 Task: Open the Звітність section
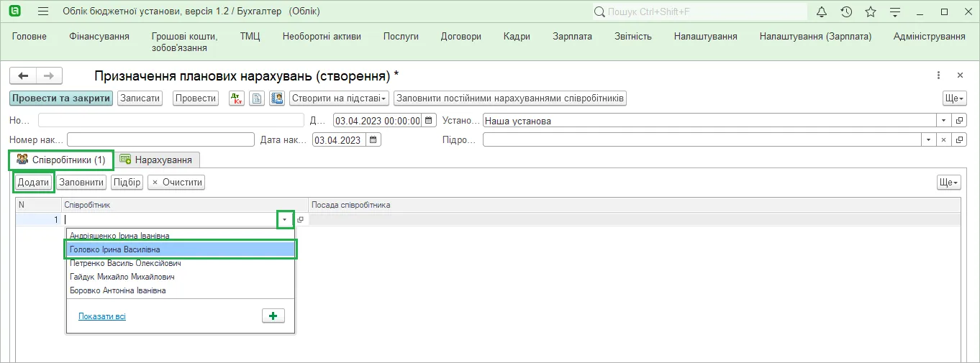click(633, 37)
